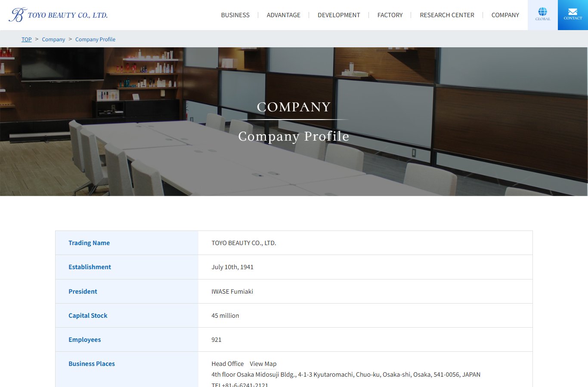Open the Development menu

pos(339,15)
